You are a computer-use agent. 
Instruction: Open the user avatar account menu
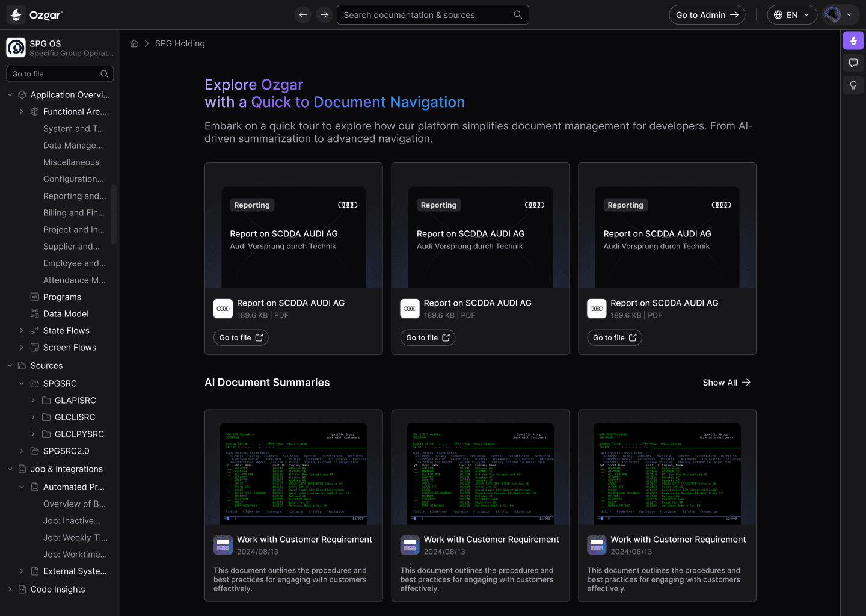(838, 15)
